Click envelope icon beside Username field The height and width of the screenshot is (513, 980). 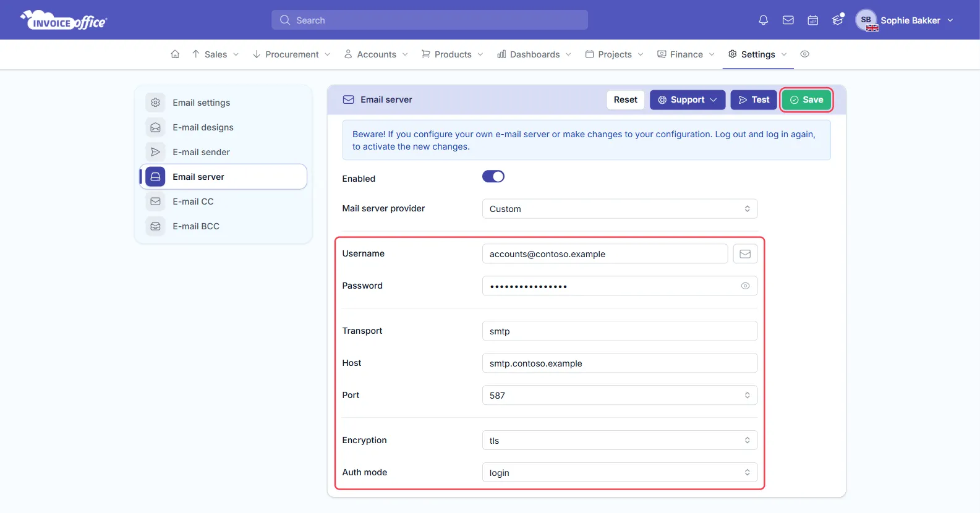click(745, 254)
